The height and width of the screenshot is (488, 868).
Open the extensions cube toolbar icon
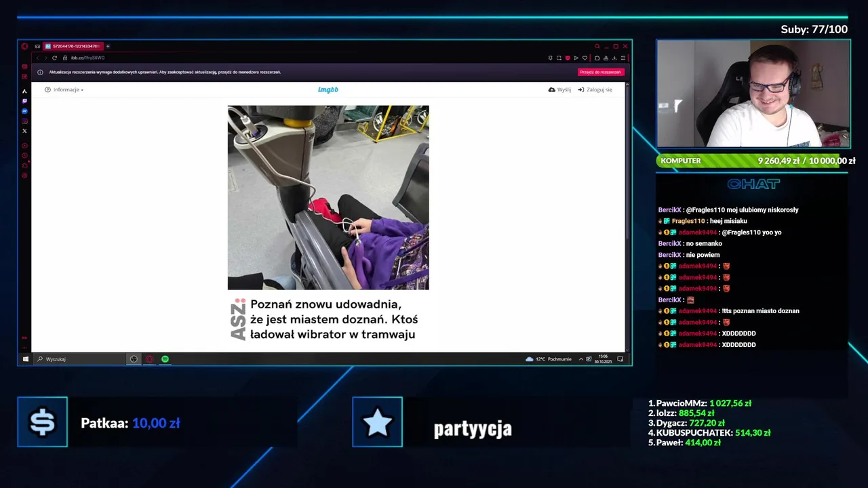tap(597, 58)
